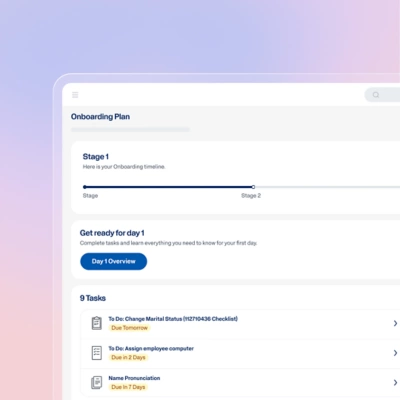Focus the search field in the header
The width and height of the screenshot is (400, 400).
(382, 95)
